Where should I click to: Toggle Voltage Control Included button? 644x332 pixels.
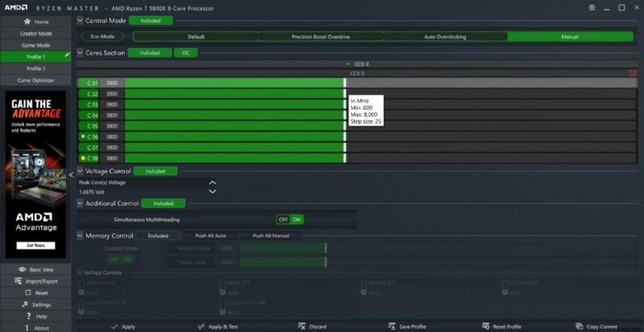155,171
